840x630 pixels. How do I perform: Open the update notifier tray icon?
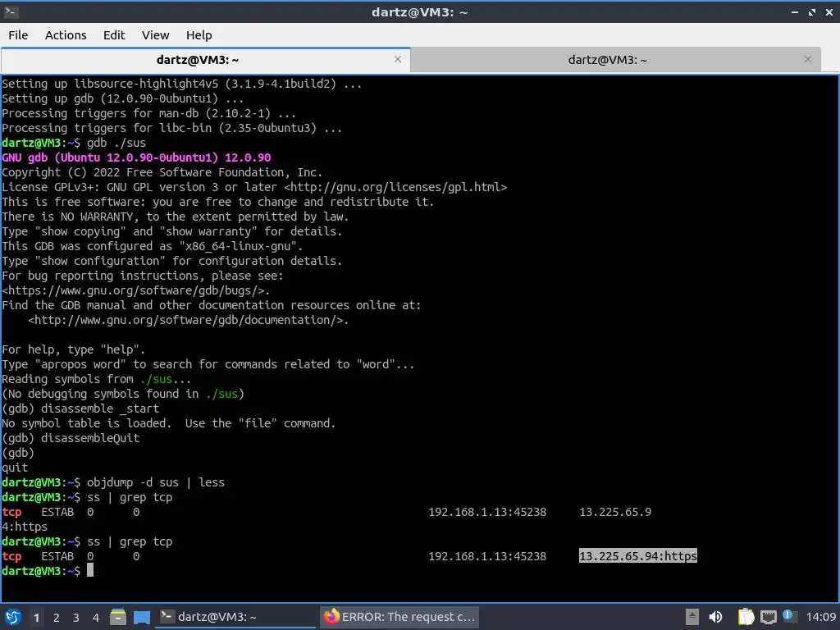(789, 616)
